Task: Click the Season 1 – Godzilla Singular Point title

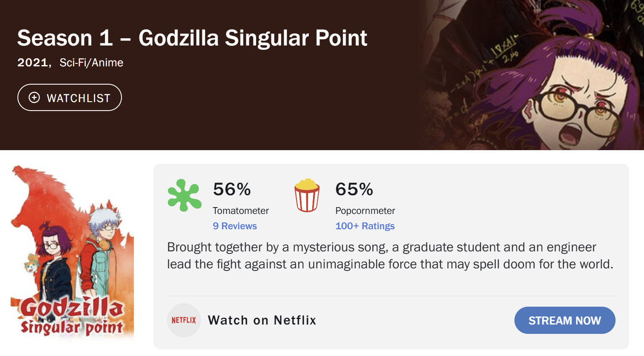Action: click(x=192, y=38)
